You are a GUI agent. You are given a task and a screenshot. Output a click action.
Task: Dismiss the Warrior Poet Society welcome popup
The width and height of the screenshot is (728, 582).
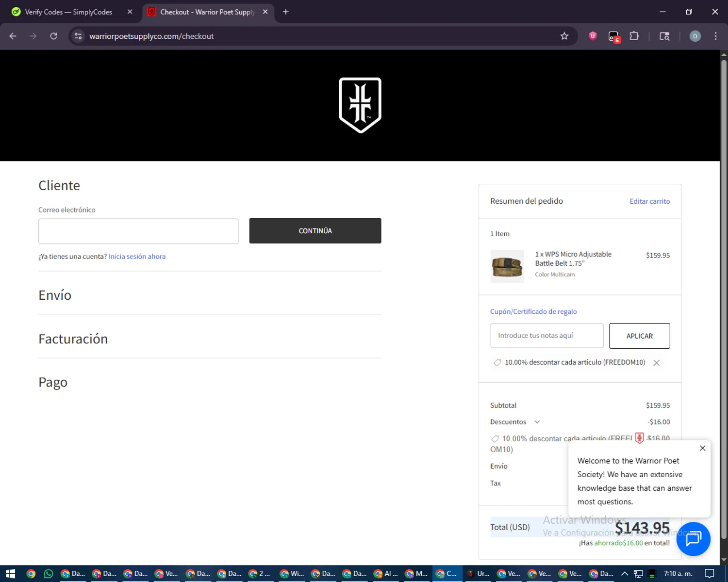point(702,448)
